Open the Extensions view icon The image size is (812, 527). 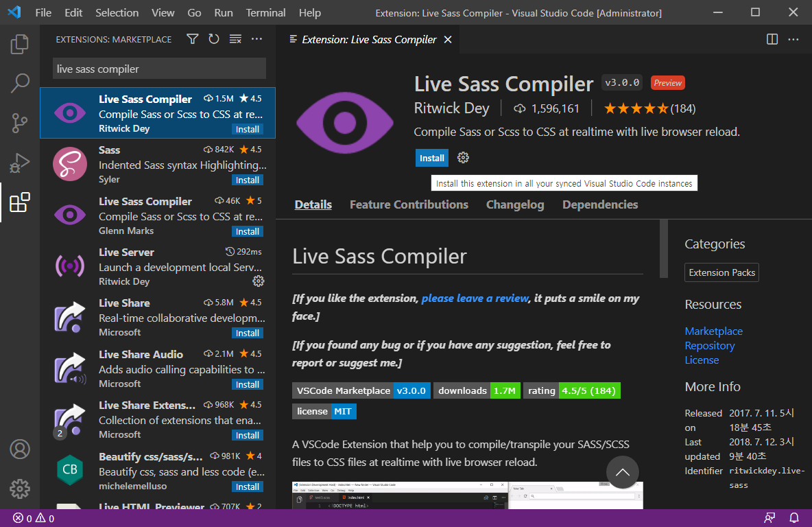click(20, 202)
